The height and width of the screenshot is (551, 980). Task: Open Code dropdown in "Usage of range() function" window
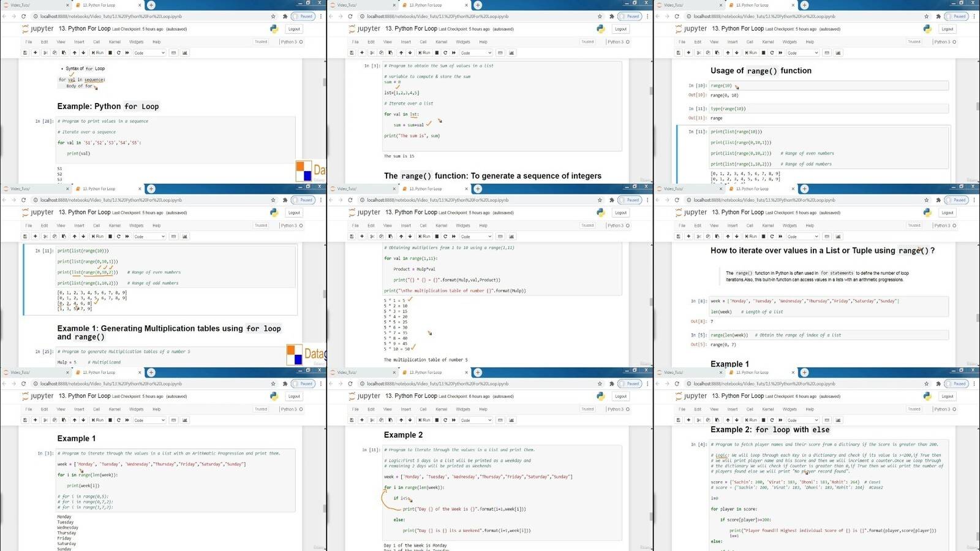802,53
